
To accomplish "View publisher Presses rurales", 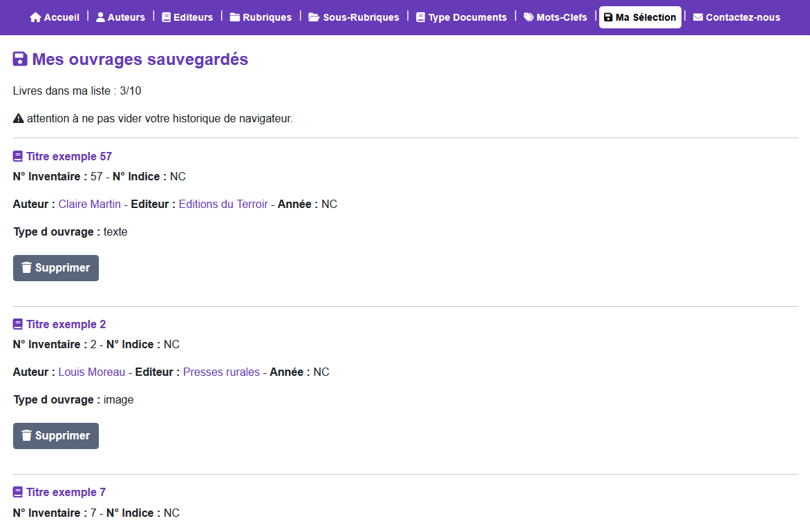I will [221, 372].
